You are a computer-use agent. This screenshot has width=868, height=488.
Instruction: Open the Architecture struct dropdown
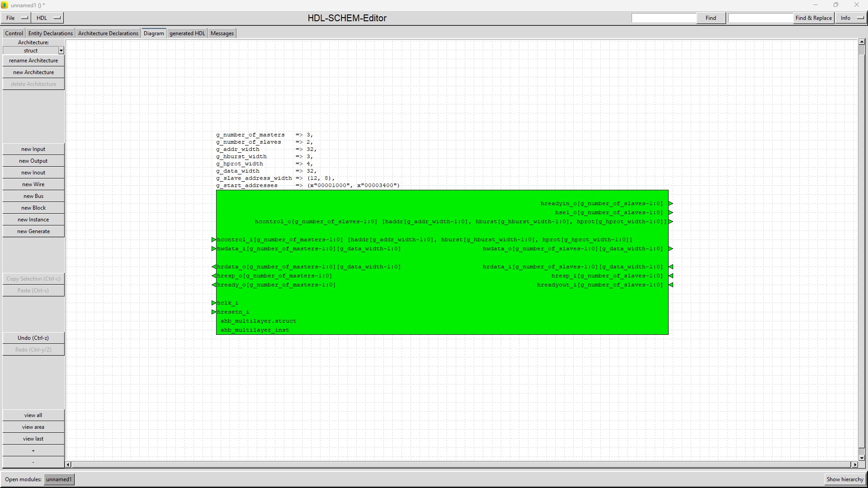(61, 51)
